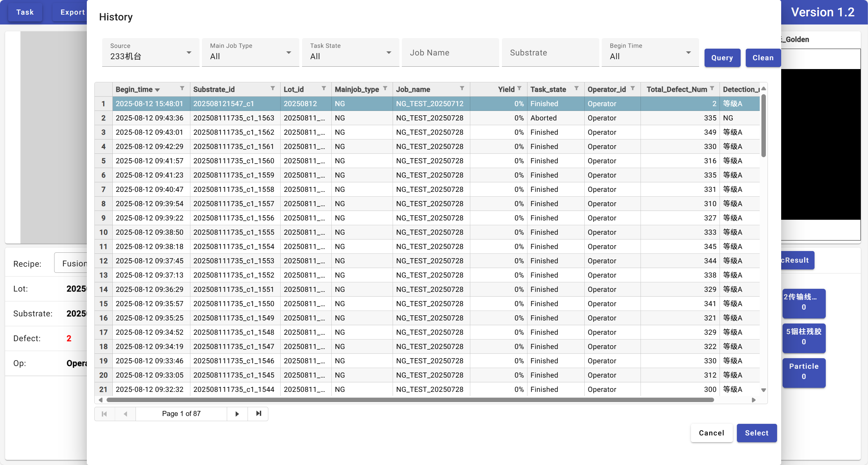Open filter for Mainjob_type column
The height and width of the screenshot is (465, 868).
(385, 88)
